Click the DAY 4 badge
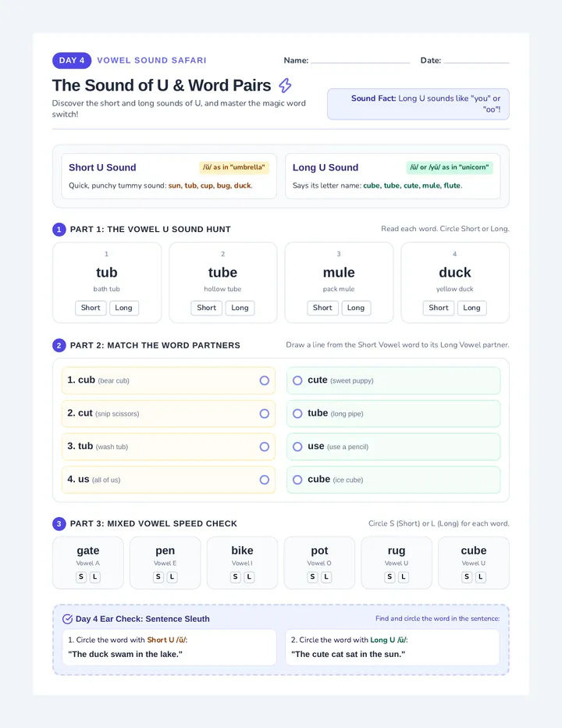This screenshot has height=728, width=562. click(x=72, y=60)
